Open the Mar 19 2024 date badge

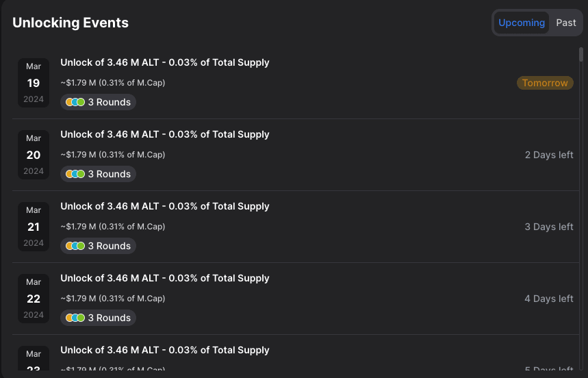pos(34,83)
